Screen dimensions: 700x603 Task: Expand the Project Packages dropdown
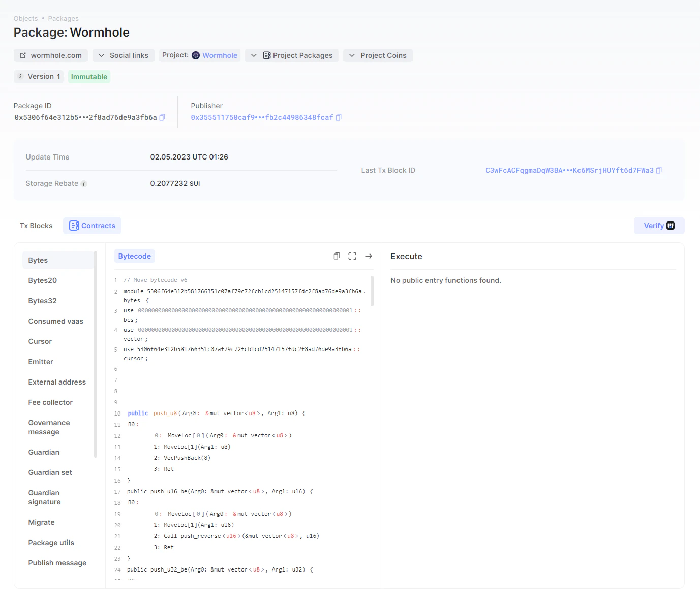tap(292, 55)
